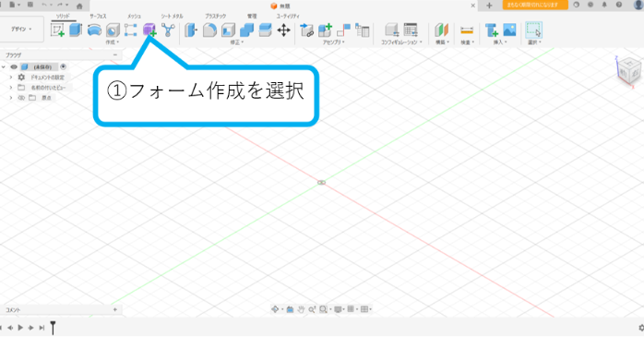The image size is (644, 337).
Task: Select the Joint tool
Action: 343,30
